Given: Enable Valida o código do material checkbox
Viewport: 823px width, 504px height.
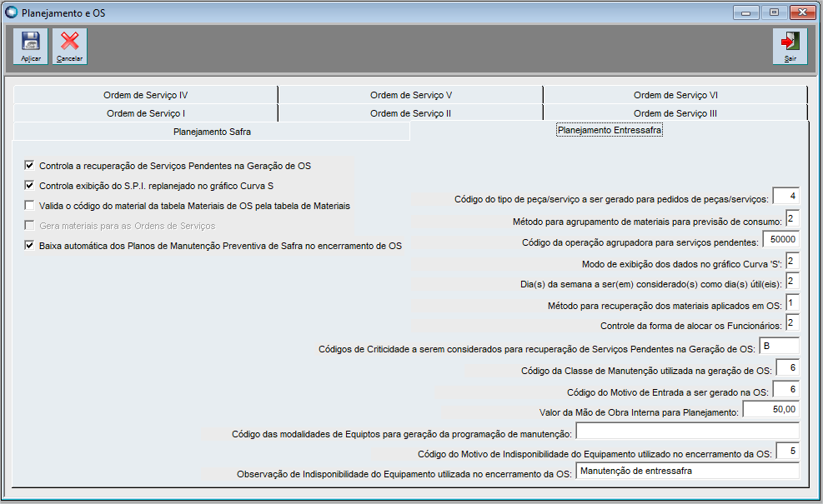Looking at the screenshot, I should (29, 206).
